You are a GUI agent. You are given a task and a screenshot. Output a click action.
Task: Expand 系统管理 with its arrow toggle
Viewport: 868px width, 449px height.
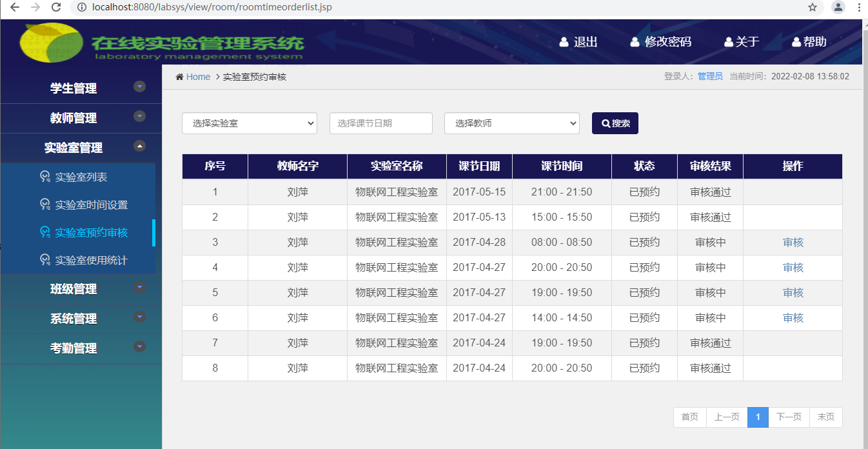click(139, 317)
